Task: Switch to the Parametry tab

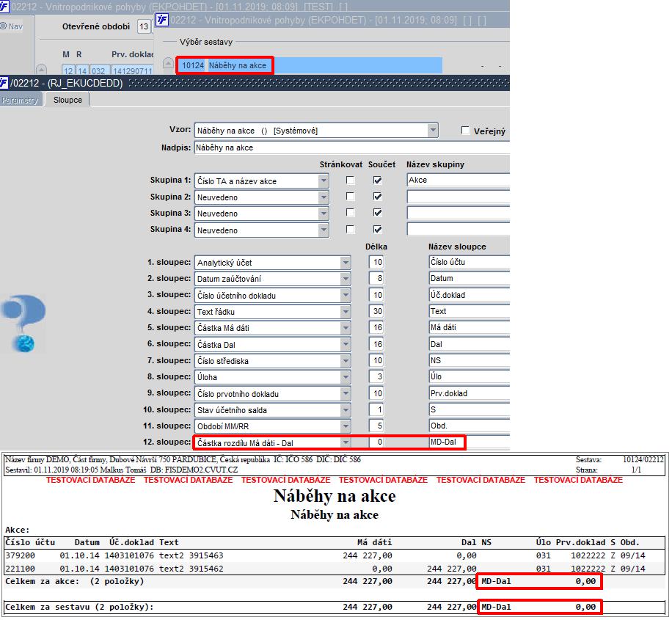Action: click(20, 100)
